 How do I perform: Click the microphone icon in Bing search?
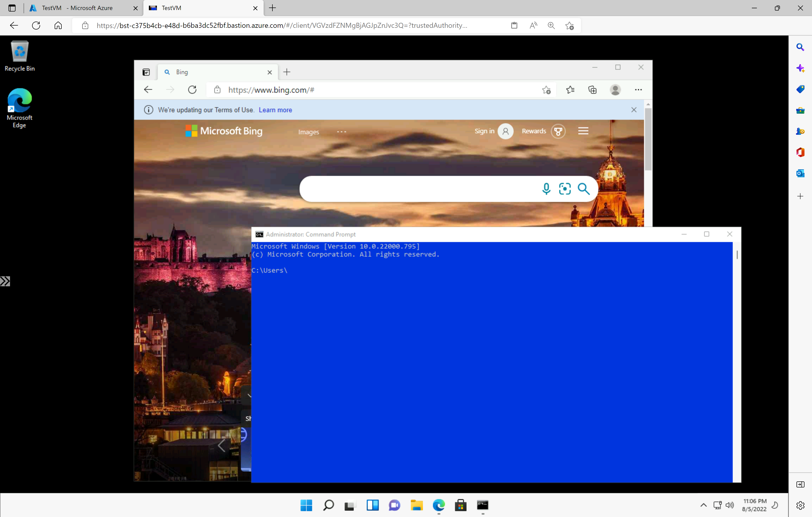(546, 189)
